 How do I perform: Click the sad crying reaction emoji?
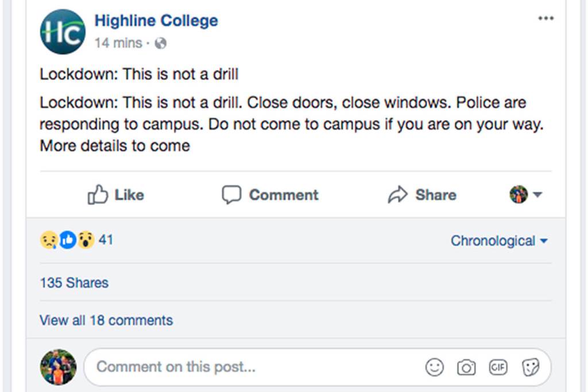(49, 240)
